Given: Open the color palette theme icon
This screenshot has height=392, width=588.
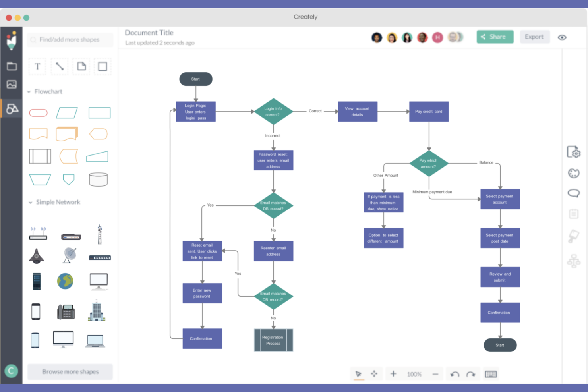Looking at the screenshot, I should pyautogui.click(x=573, y=173).
